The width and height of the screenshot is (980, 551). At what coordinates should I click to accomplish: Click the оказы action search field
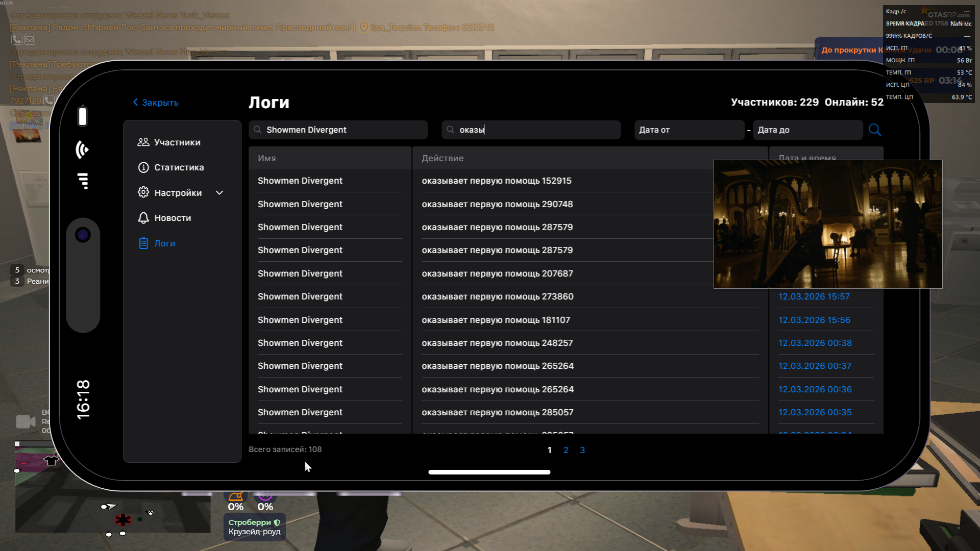(531, 130)
